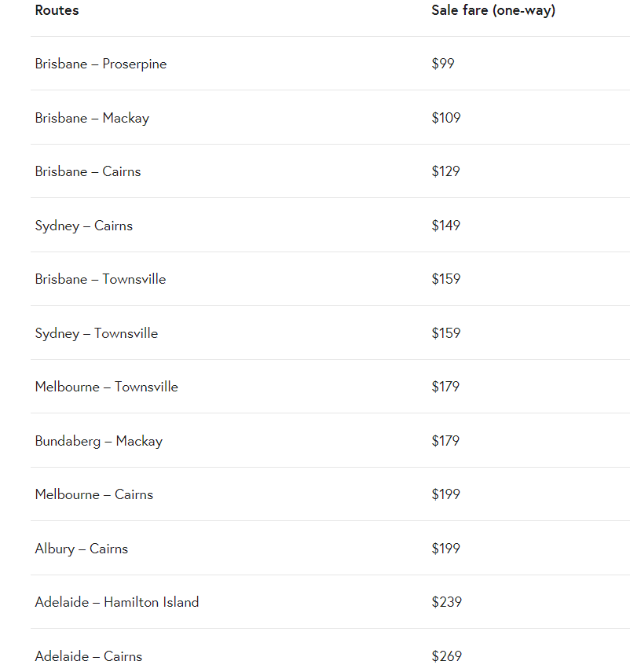Viewport: 630px width, 672px height.
Task: Select the Melbourne – Cairns route
Action: [x=94, y=494]
